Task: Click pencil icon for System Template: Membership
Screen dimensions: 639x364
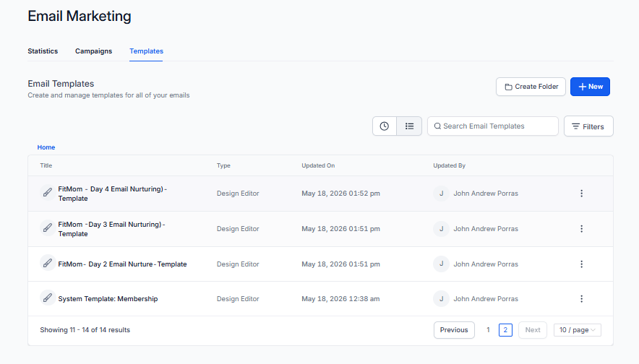Action: (x=48, y=298)
